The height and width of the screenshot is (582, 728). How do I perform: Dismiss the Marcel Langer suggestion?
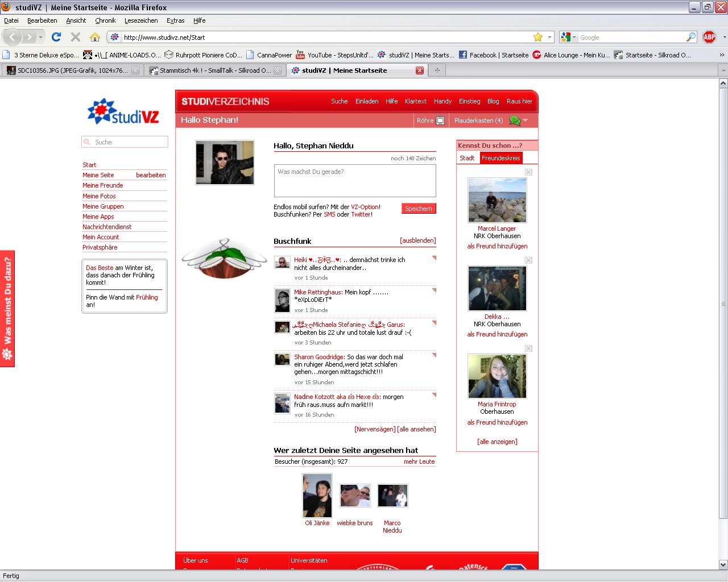click(528, 172)
